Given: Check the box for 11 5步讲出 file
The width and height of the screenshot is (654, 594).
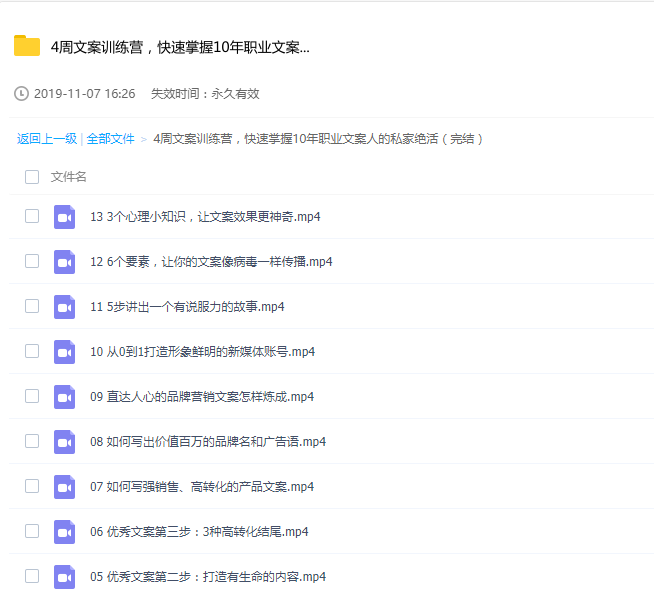Looking at the screenshot, I should [32, 306].
